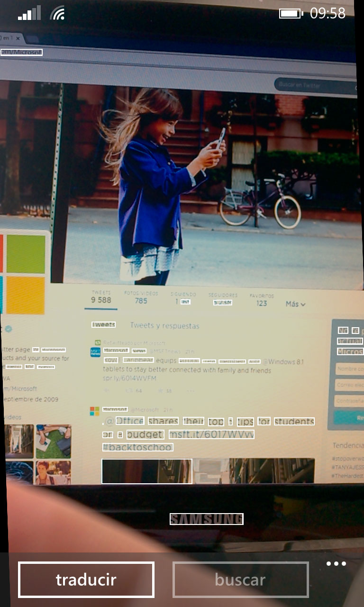Select the detected word their

coord(193,421)
